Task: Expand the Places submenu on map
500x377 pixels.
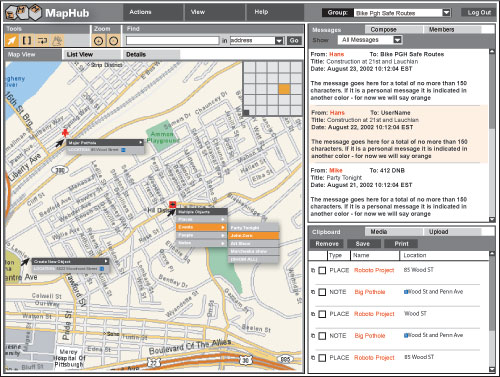Action: pyautogui.click(x=223, y=219)
